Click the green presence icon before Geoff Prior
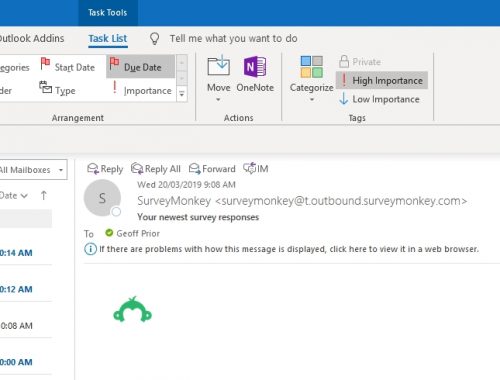This screenshot has height=380, width=500. coord(109,233)
